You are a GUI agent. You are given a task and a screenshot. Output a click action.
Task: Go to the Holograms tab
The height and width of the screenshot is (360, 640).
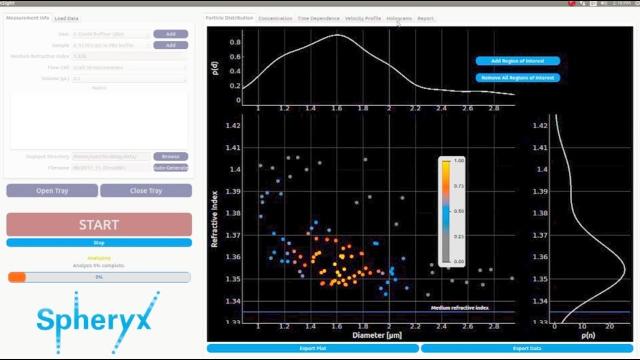click(x=399, y=19)
